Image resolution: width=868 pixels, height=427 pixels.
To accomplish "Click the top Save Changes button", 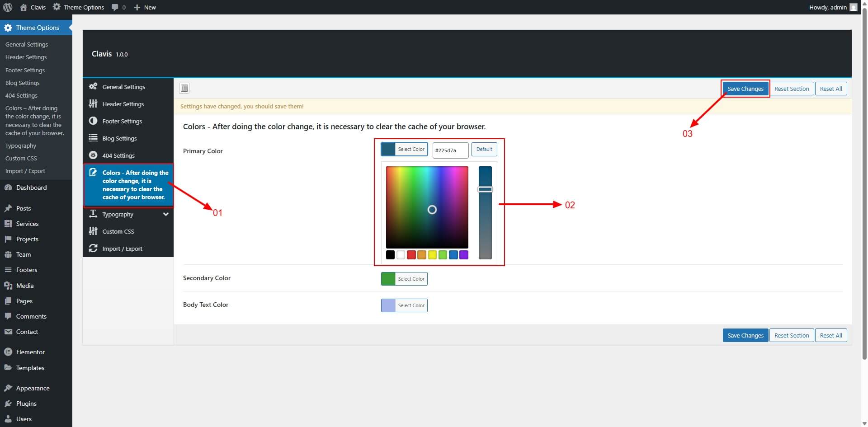I will (x=745, y=89).
